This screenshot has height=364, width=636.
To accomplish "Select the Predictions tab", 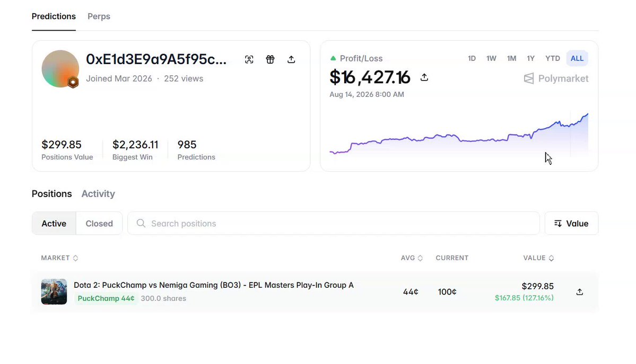I will point(54,16).
